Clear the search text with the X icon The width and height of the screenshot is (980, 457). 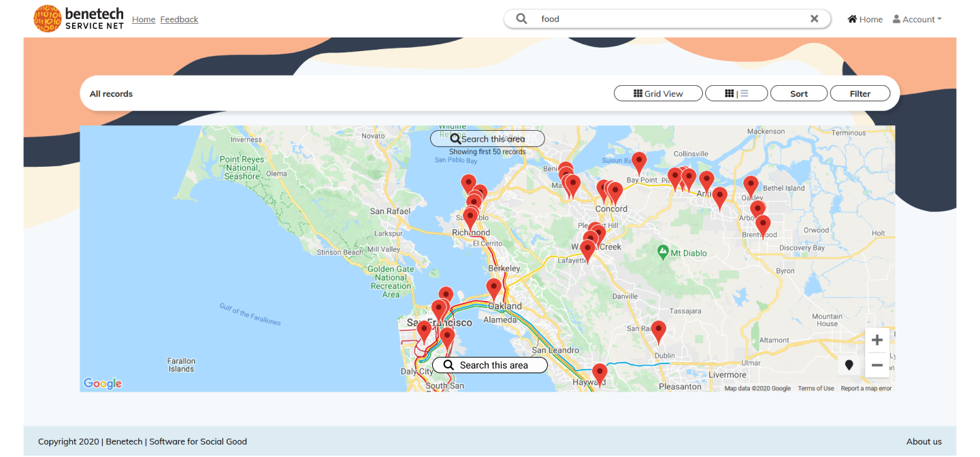[x=814, y=19]
